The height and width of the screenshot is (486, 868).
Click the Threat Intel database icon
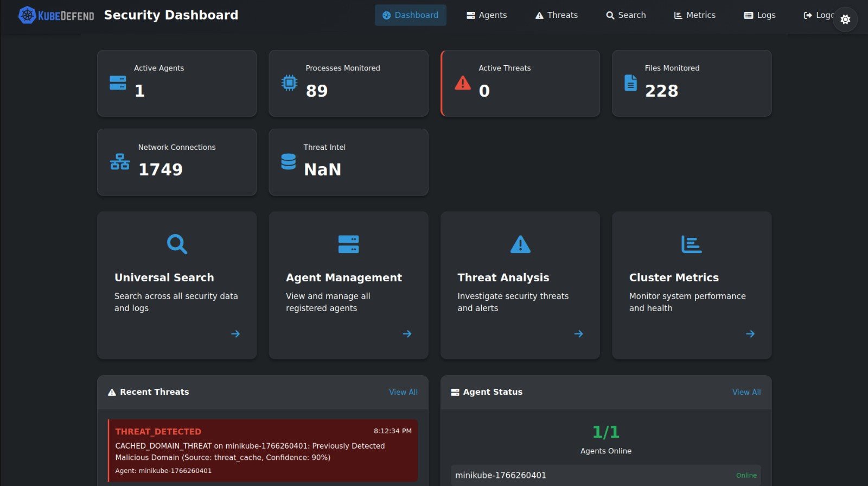pos(289,162)
